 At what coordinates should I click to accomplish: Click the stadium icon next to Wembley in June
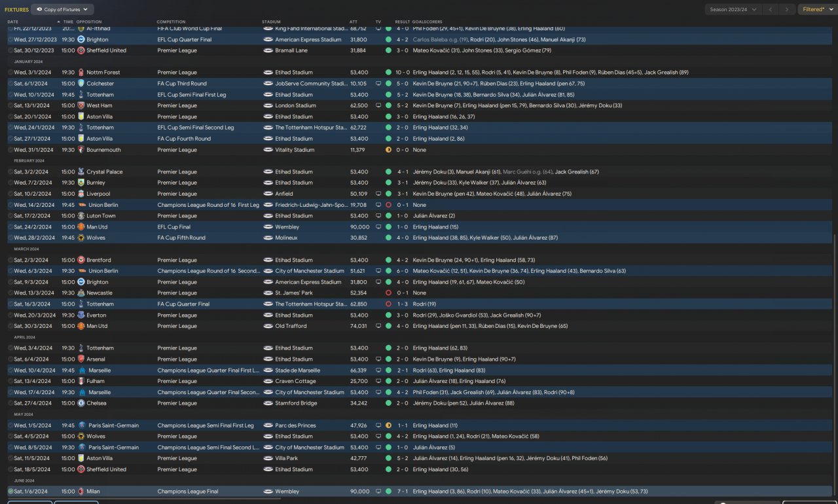tap(268, 492)
